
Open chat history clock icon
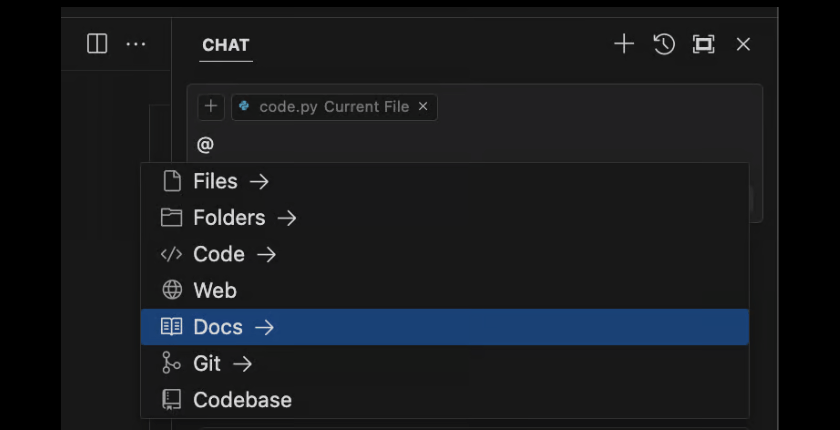[x=664, y=44]
